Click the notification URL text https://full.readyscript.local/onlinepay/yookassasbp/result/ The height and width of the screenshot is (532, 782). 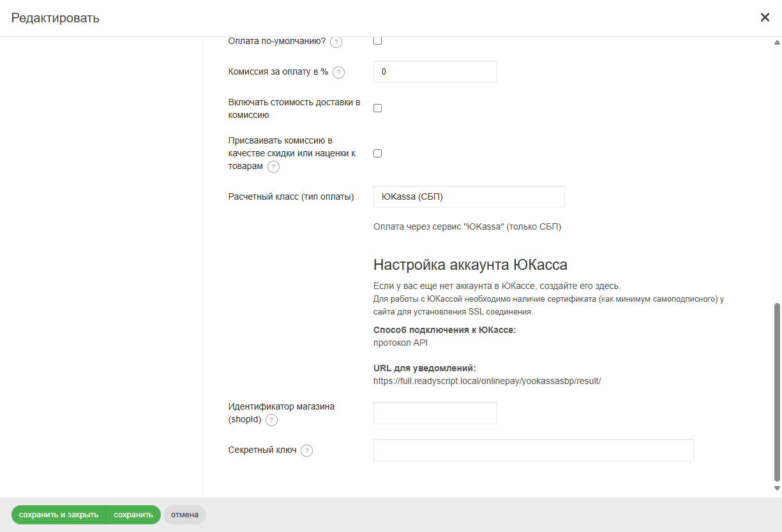(x=487, y=381)
